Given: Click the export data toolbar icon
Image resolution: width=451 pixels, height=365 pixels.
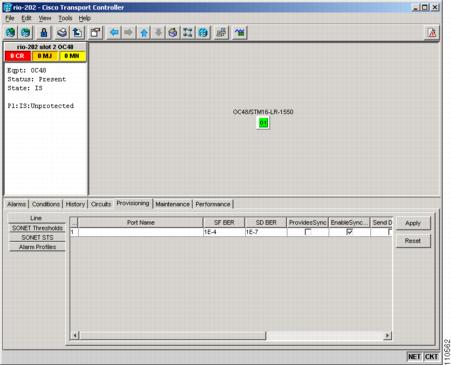Looking at the screenshot, I should [x=77, y=33].
